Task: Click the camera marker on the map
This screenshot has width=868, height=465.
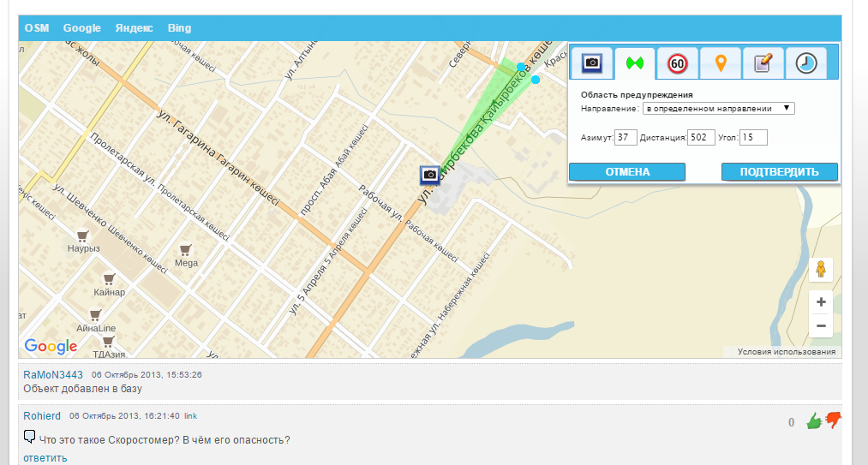Action: 430,175
